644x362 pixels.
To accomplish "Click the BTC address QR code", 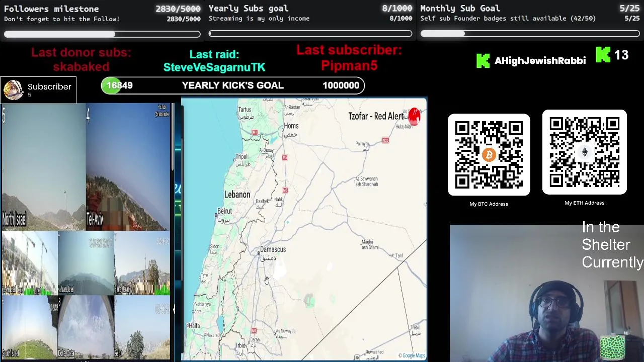I will click(489, 155).
